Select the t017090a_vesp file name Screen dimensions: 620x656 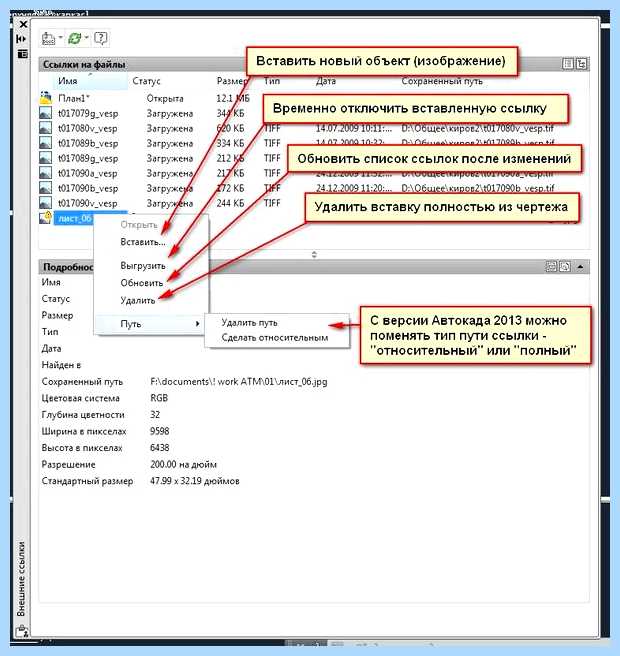[88, 173]
